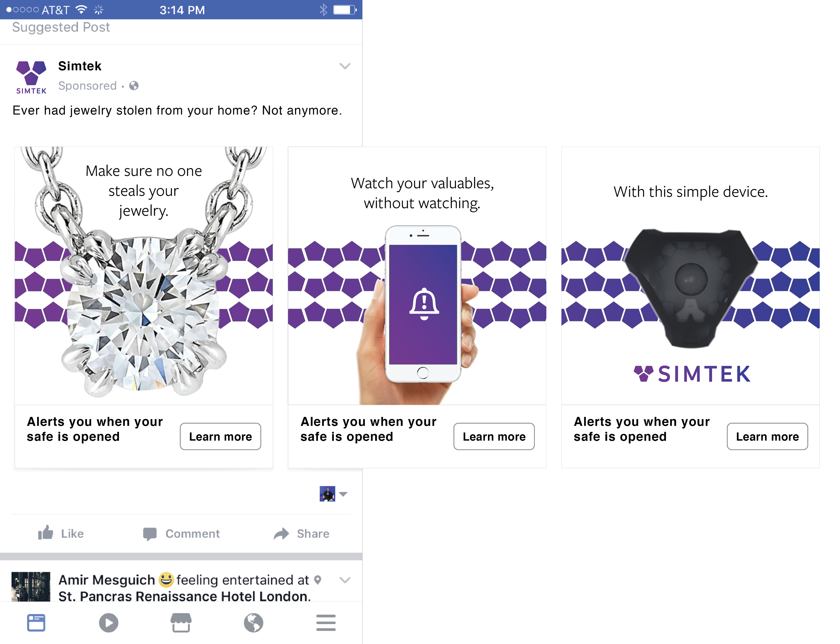Open the Simtek page name link
This screenshot has width=840, height=644.
coord(80,66)
